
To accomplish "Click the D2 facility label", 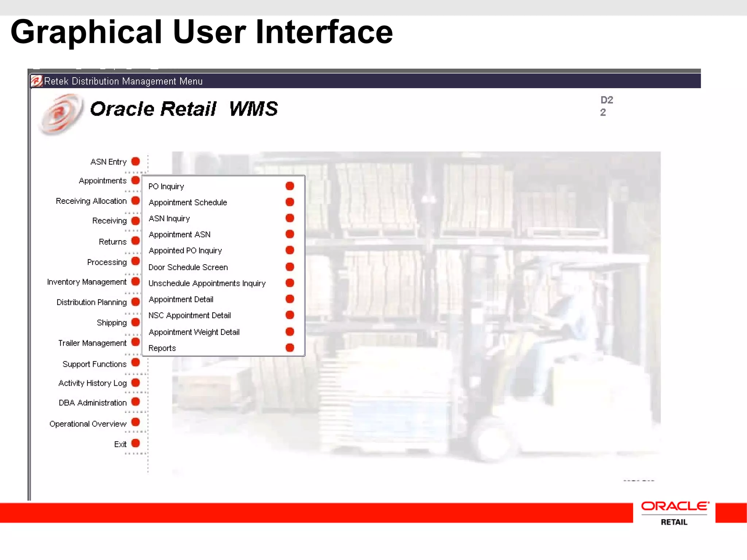I will point(607,100).
